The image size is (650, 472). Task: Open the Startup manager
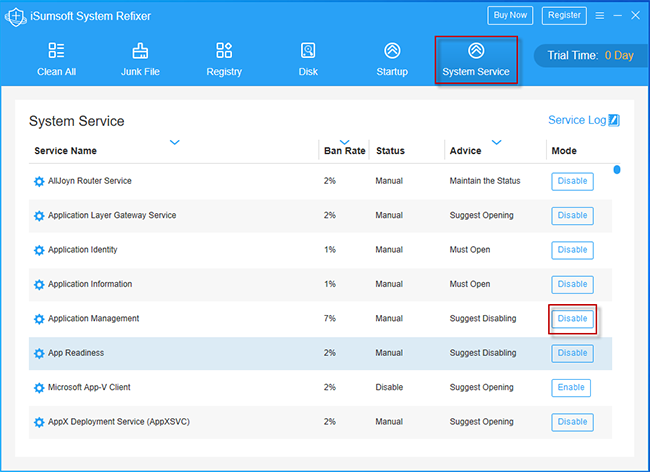pos(392,59)
